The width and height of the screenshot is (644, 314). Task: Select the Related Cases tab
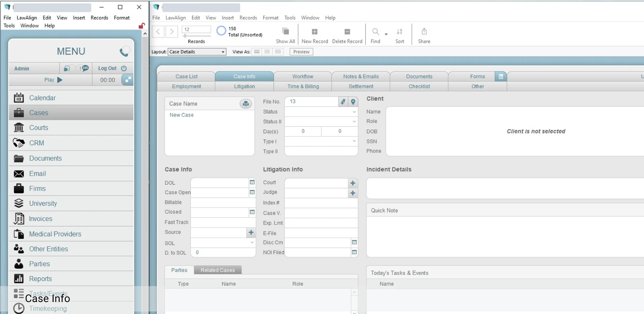click(x=218, y=270)
